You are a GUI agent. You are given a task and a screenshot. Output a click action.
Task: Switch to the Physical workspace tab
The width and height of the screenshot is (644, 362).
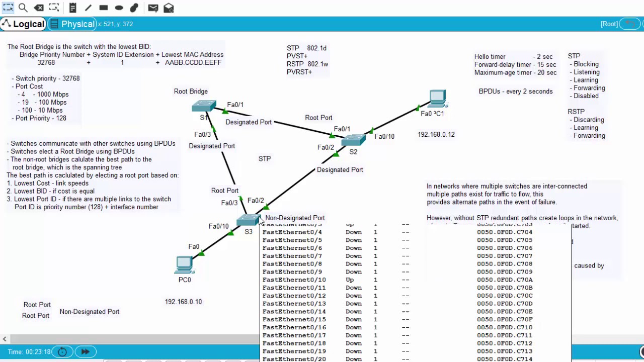pos(72,24)
